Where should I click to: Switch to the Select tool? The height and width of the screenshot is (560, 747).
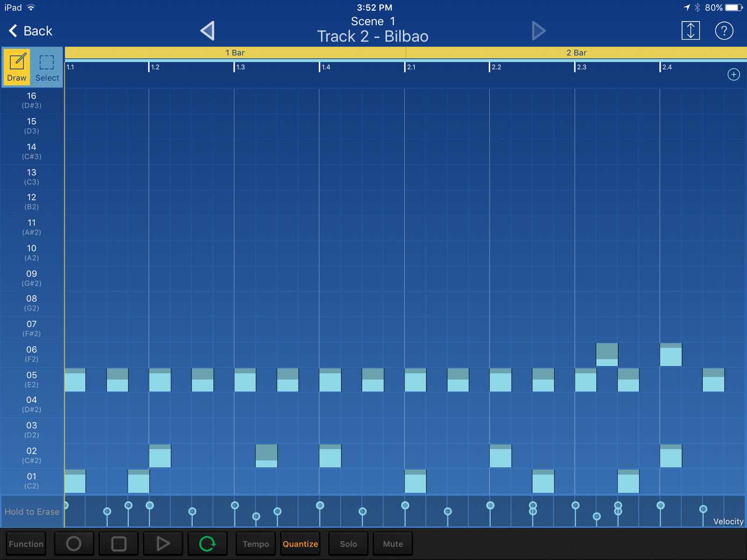point(47,67)
